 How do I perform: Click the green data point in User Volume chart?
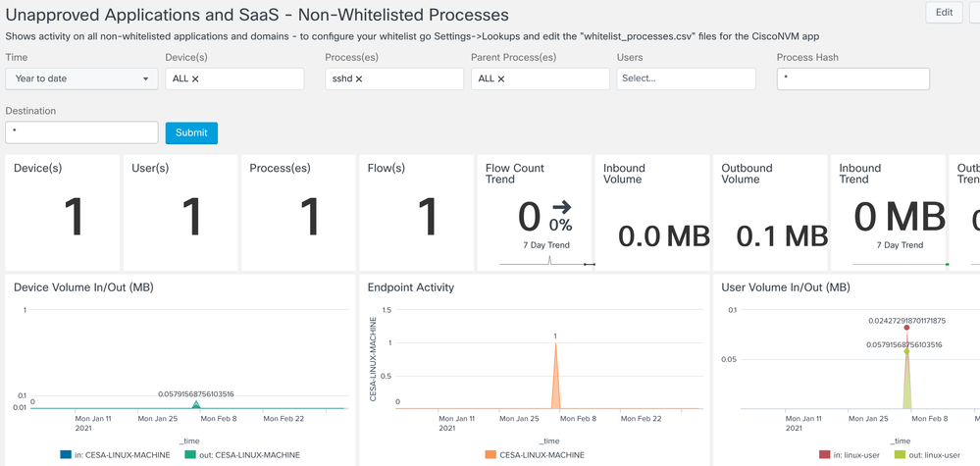906,351
